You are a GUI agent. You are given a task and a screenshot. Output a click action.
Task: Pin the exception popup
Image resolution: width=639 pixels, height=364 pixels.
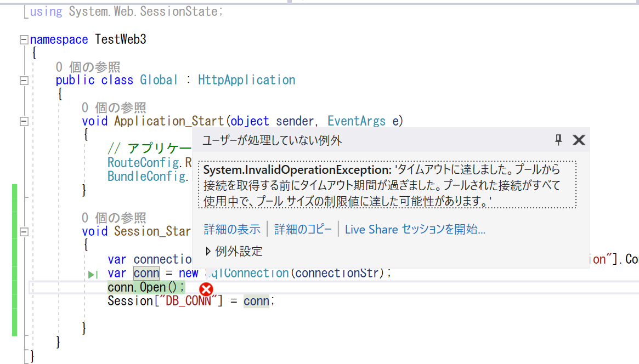(558, 140)
